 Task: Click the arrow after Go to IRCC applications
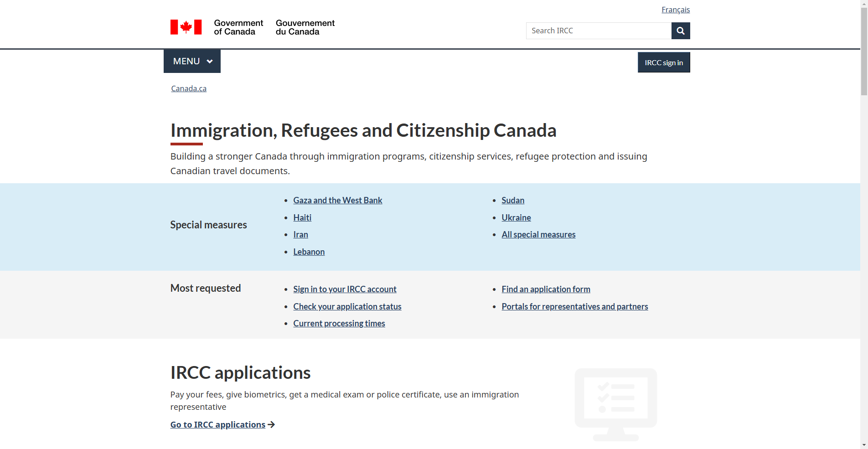(x=272, y=424)
